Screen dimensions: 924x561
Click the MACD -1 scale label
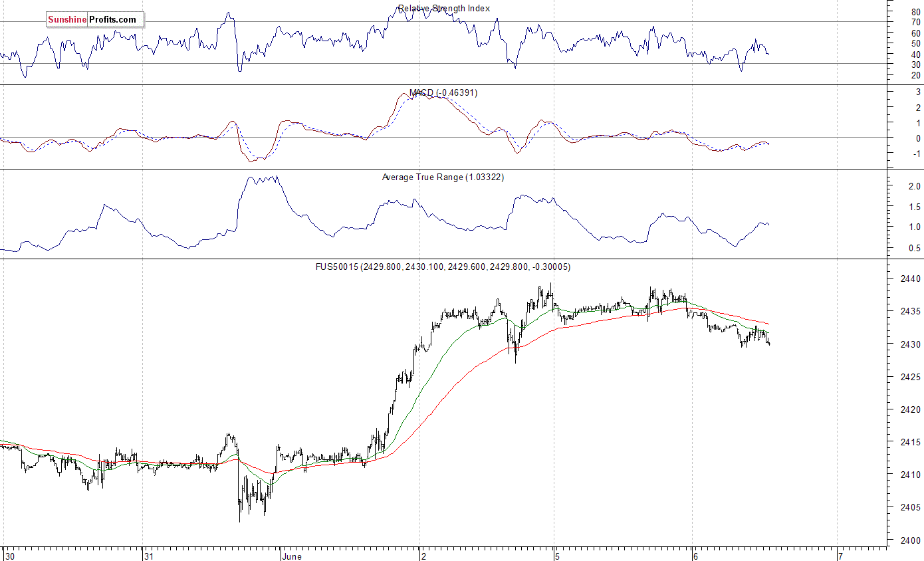click(x=917, y=154)
